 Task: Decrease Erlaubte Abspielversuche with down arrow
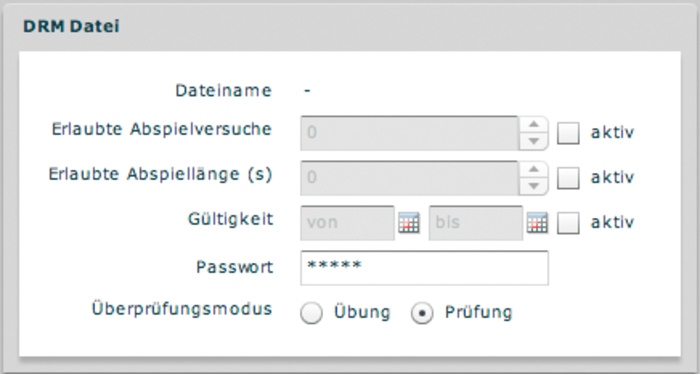click(533, 141)
